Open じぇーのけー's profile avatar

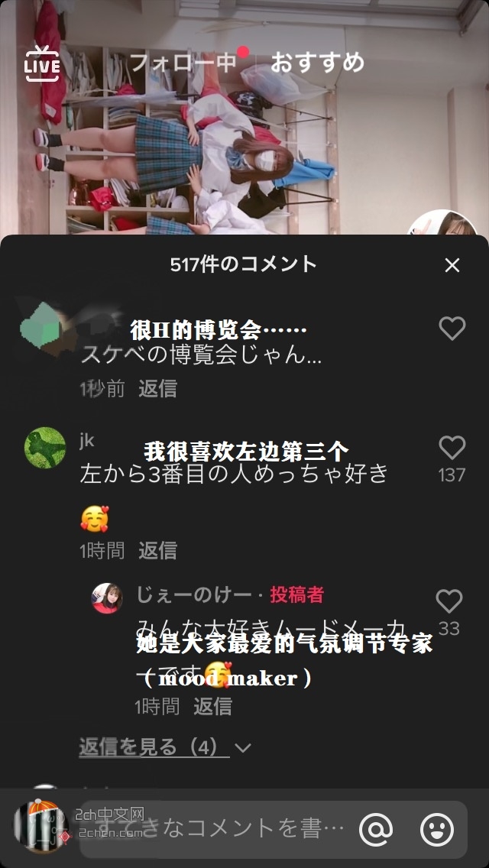tap(107, 598)
